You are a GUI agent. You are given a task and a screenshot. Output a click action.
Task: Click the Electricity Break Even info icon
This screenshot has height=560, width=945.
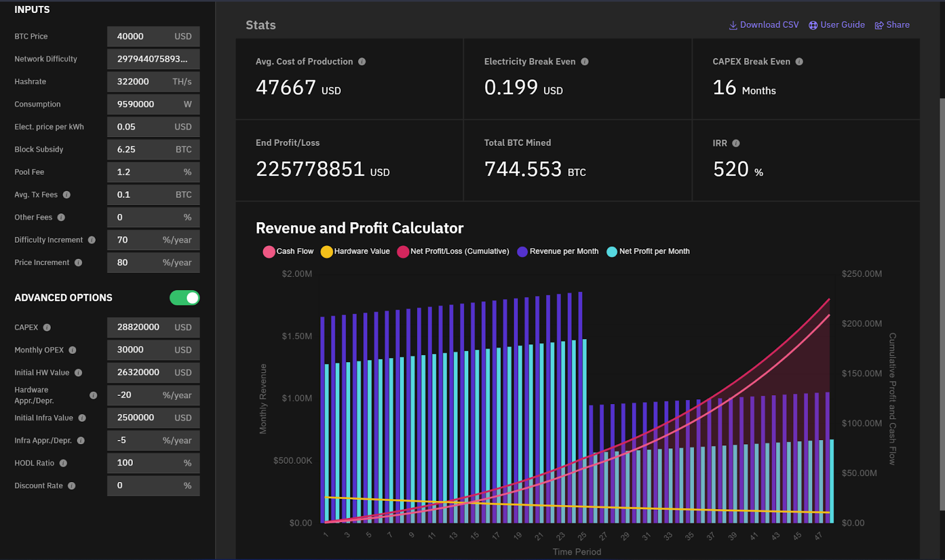coord(585,61)
